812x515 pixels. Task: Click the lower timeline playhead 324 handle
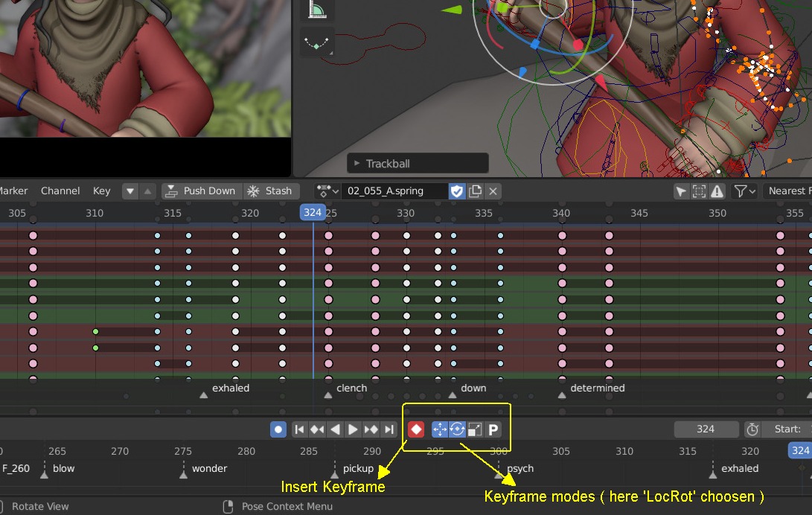coord(800,450)
